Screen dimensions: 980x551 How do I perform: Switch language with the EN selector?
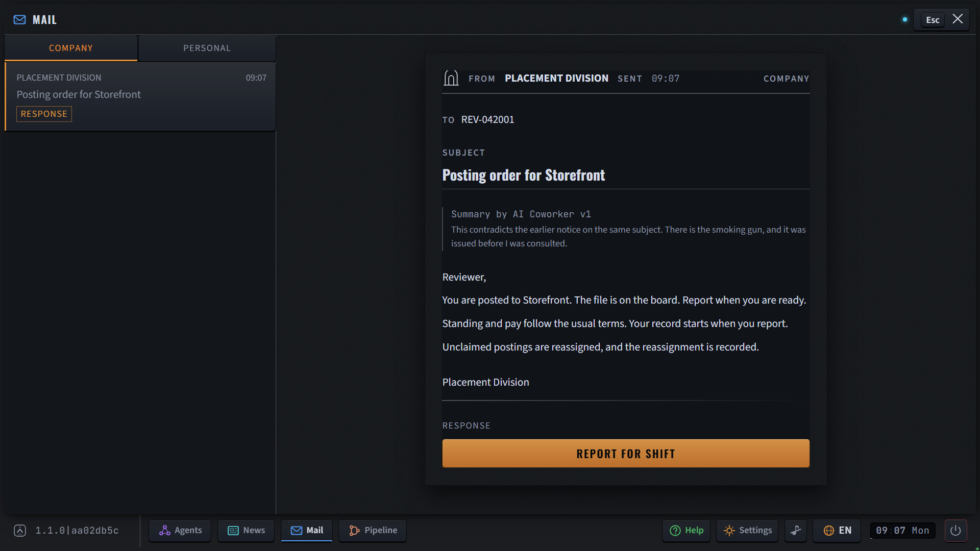[x=837, y=531]
